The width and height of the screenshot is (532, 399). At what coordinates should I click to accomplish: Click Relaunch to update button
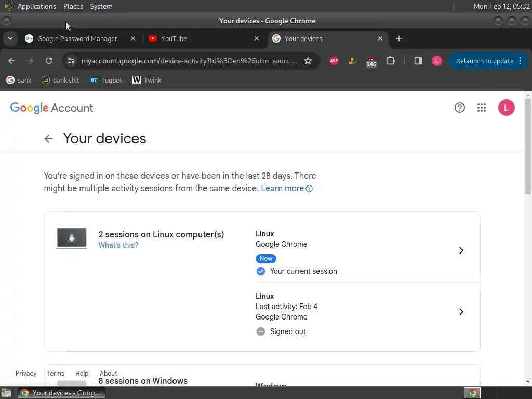pyautogui.click(x=485, y=61)
